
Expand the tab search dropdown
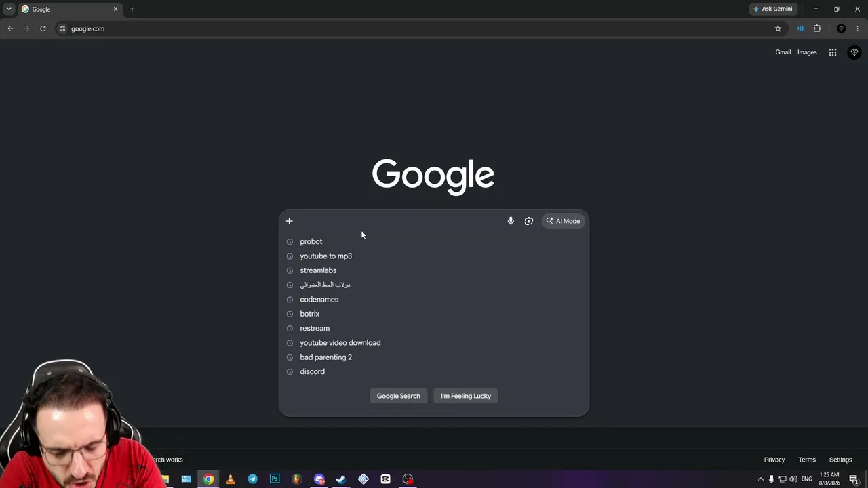pyautogui.click(x=9, y=9)
